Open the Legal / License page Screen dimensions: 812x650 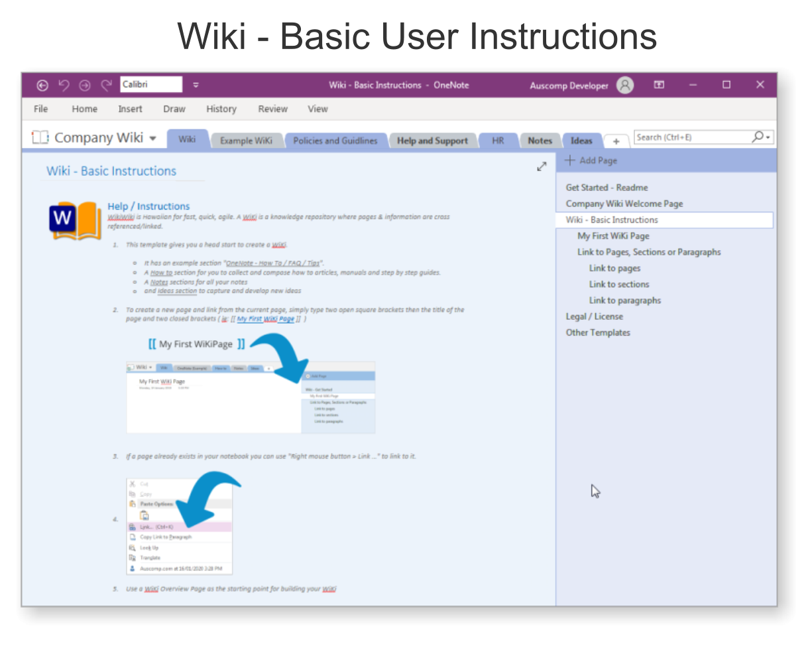coord(594,316)
